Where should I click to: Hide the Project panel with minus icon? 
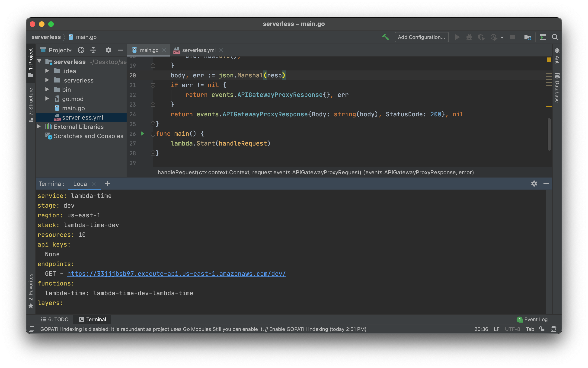click(121, 50)
